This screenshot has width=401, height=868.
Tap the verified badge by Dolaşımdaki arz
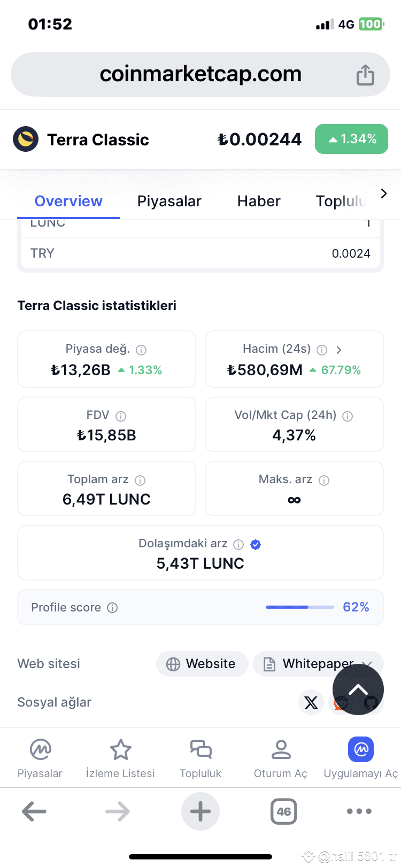[x=256, y=545]
